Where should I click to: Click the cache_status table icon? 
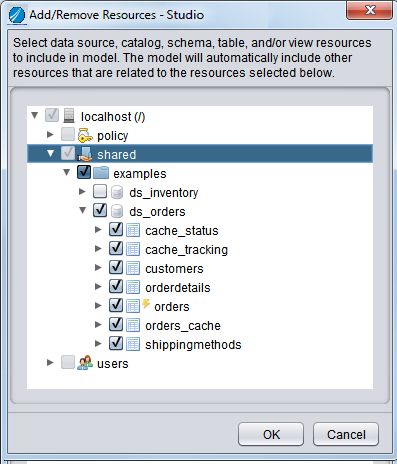133,230
